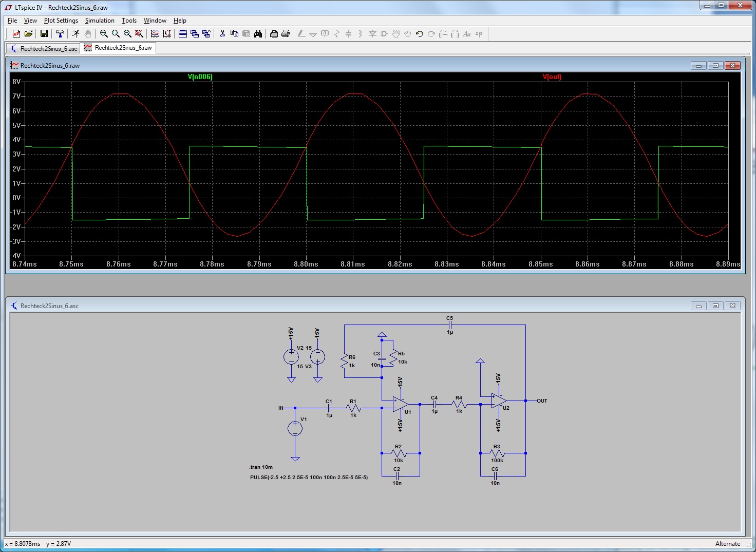Screen dimensions: 756x552
Task: Click the .tran 10m directive in schematic
Action: pyautogui.click(x=261, y=467)
